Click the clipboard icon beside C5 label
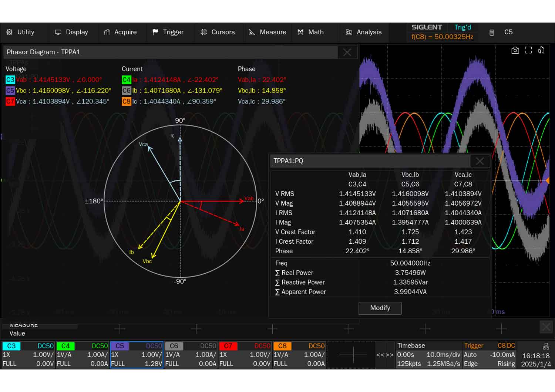This screenshot has height=392, width=555. [492, 33]
